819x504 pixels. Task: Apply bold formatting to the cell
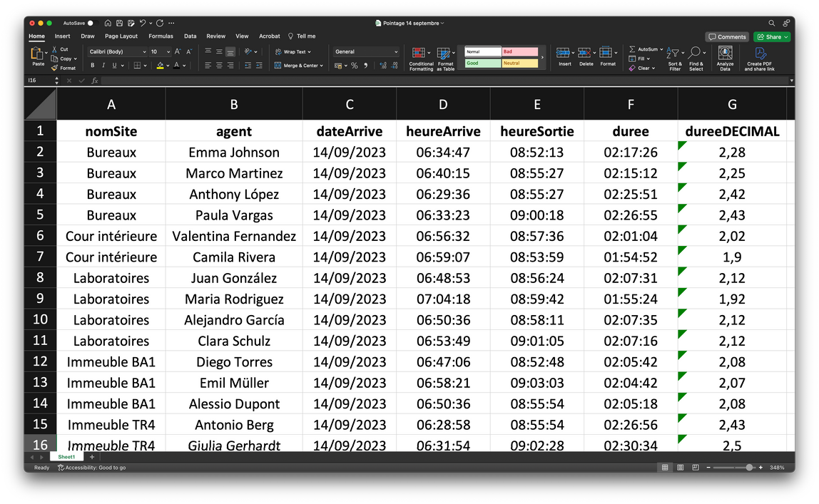[93, 66]
